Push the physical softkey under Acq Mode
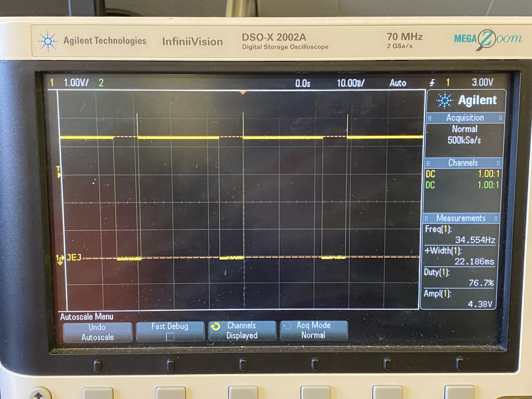Image resolution: width=532 pixels, height=399 pixels. (x=315, y=392)
